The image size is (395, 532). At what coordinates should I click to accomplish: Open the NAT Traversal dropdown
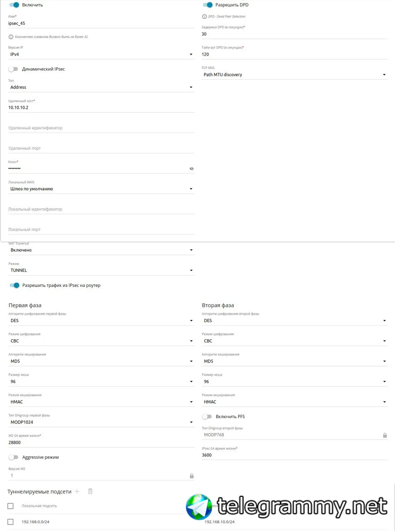point(101,250)
